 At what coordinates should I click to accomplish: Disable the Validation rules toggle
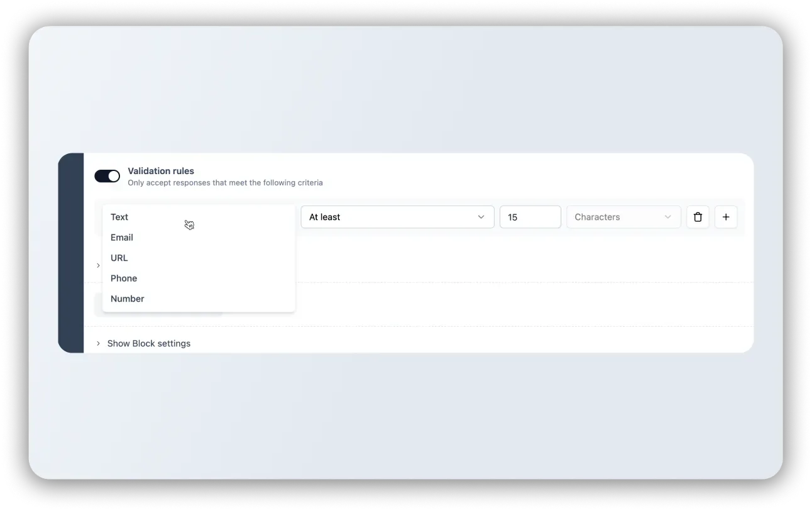(x=107, y=176)
